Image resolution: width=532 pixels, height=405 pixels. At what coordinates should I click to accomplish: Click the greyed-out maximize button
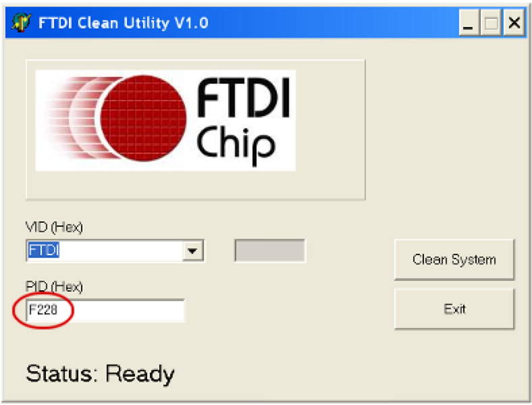point(491,23)
